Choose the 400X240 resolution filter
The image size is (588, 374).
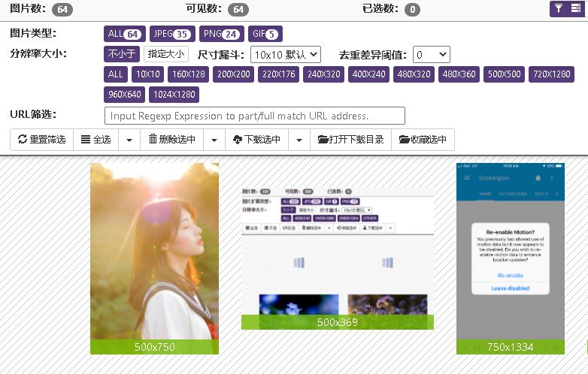368,74
